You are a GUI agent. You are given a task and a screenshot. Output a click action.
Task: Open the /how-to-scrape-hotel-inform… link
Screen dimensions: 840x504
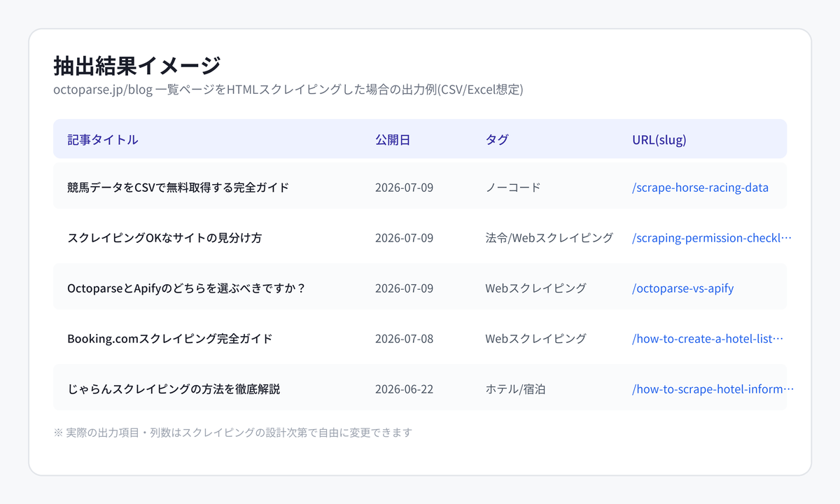[713, 389]
